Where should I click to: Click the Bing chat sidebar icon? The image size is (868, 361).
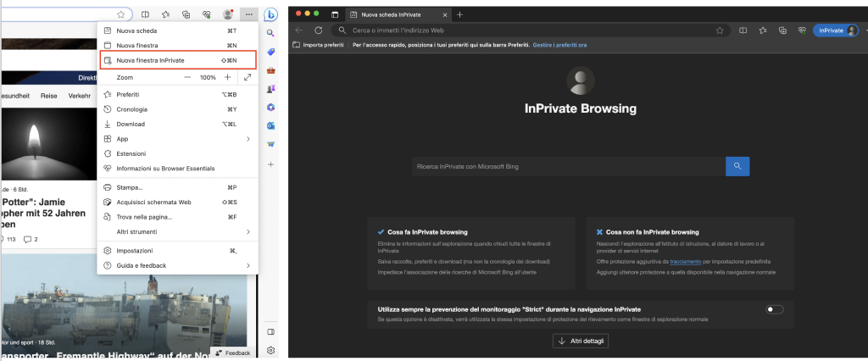tap(270, 14)
